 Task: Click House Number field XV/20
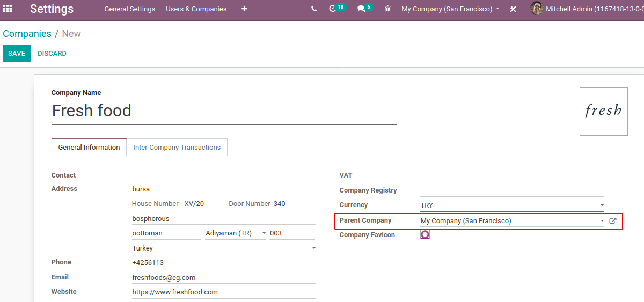coord(204,204)
